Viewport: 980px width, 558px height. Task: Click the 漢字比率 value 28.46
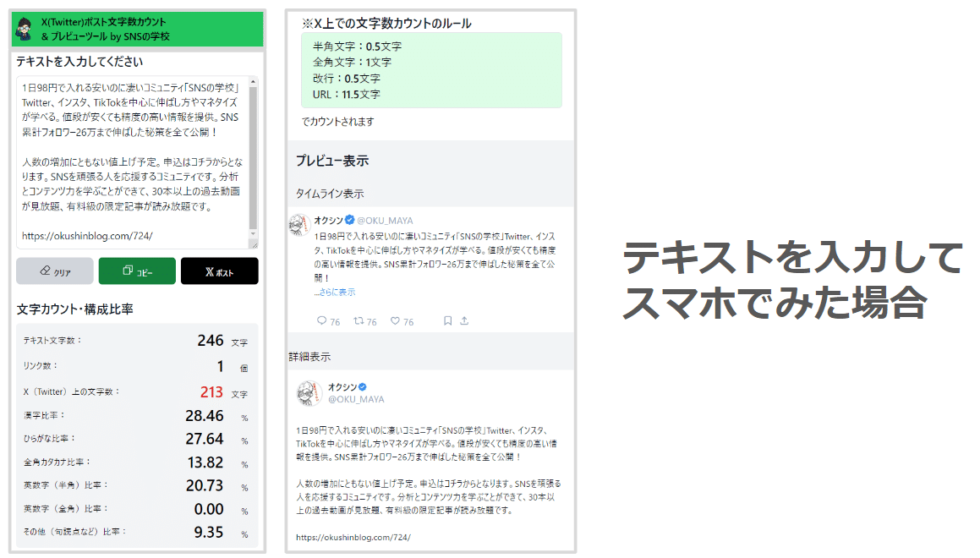coord(205,415)
